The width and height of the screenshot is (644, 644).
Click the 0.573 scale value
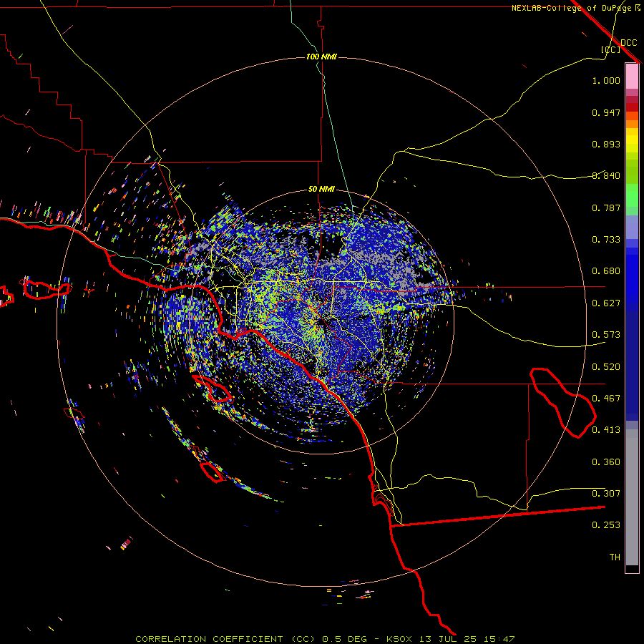point(606,335)
